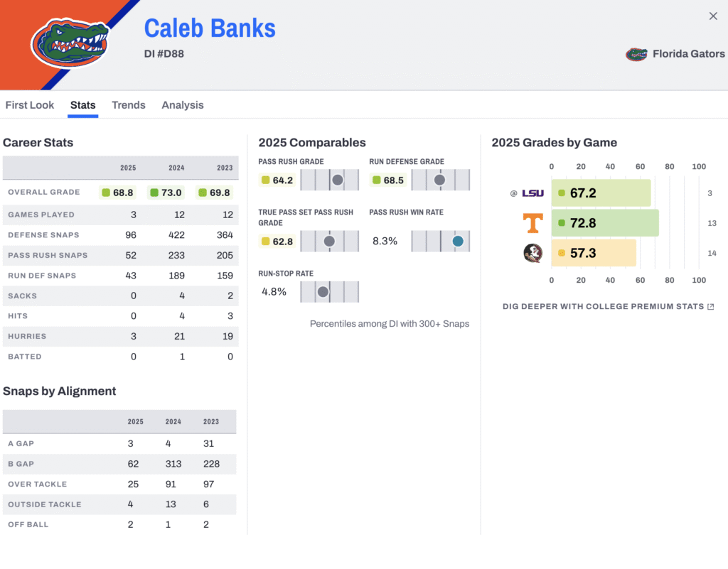The height and width of the screenshot is (569, 728).
Task: Click the Tennessee T logo
Action: coord(532,223)
